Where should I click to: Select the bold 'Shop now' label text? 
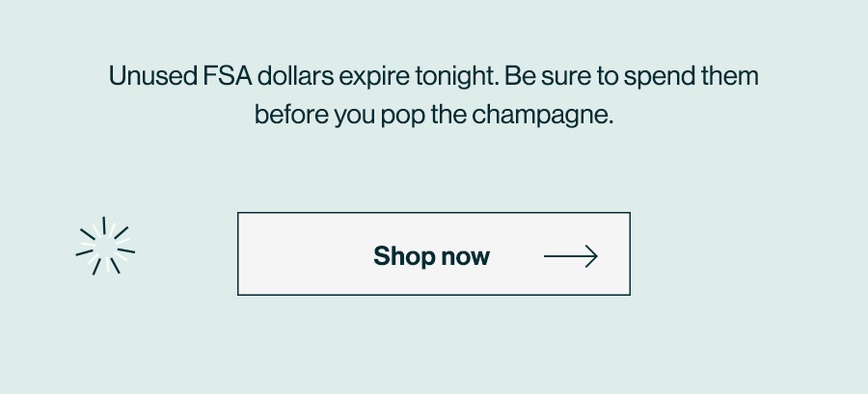tap(431, 256)
